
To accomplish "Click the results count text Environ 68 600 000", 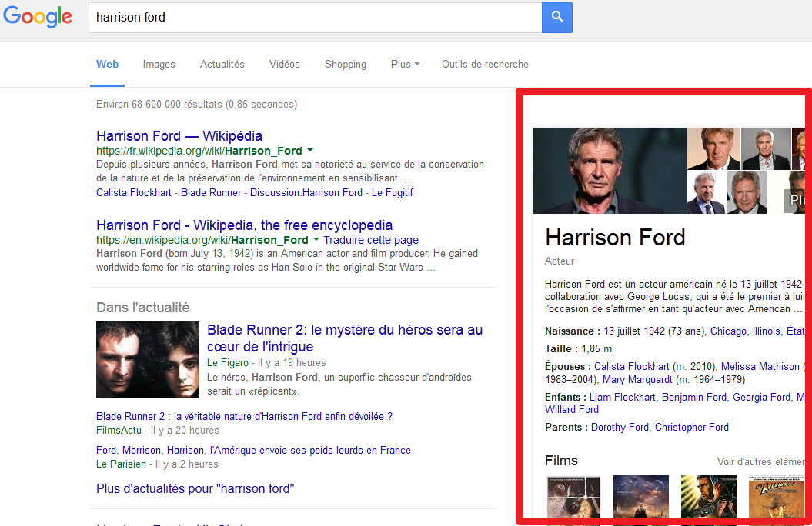I will pos(197,105).
